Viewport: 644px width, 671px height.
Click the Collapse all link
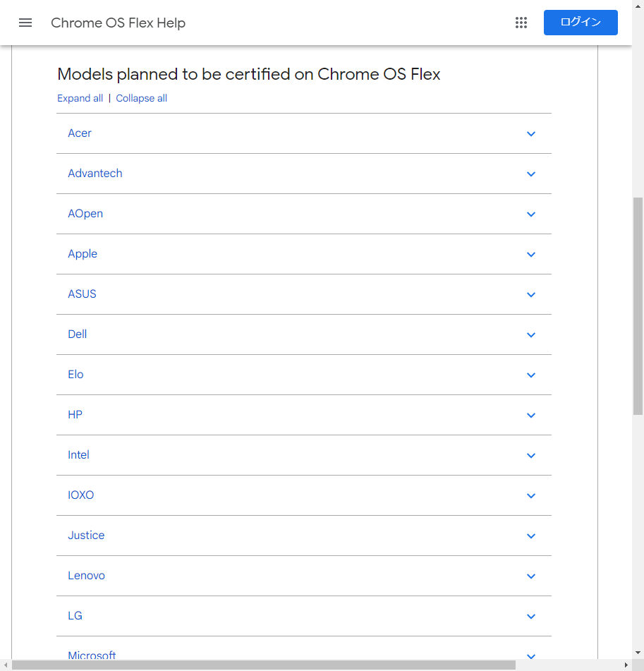click(141, 98)
